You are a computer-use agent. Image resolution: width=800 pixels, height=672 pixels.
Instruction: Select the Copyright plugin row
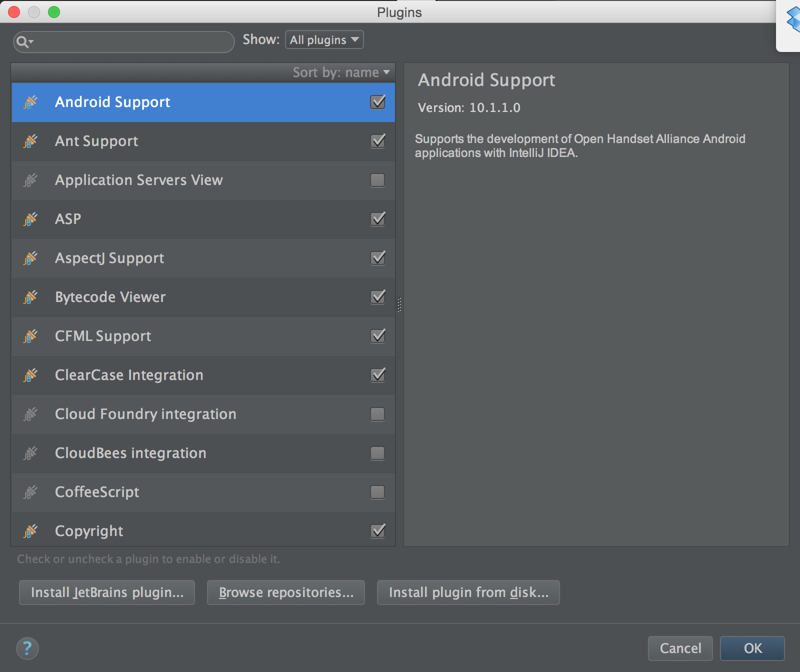[x=203, y=529]
